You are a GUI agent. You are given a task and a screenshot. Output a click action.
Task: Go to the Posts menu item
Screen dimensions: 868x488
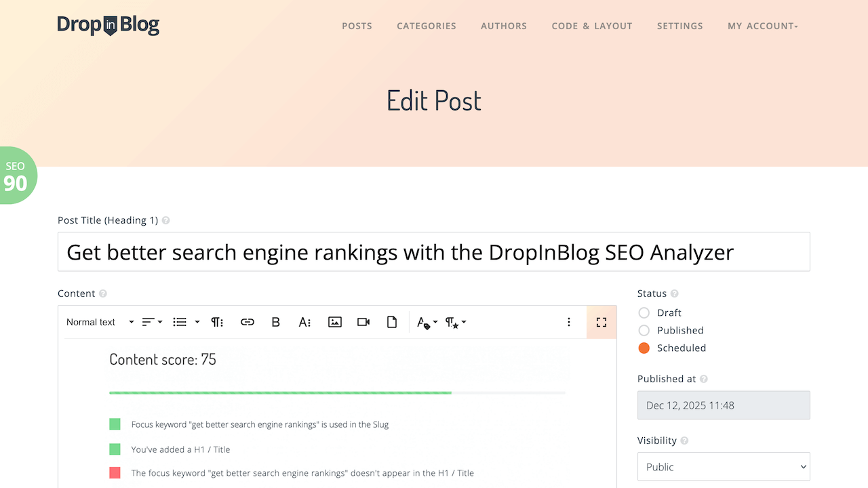(357, 26)
